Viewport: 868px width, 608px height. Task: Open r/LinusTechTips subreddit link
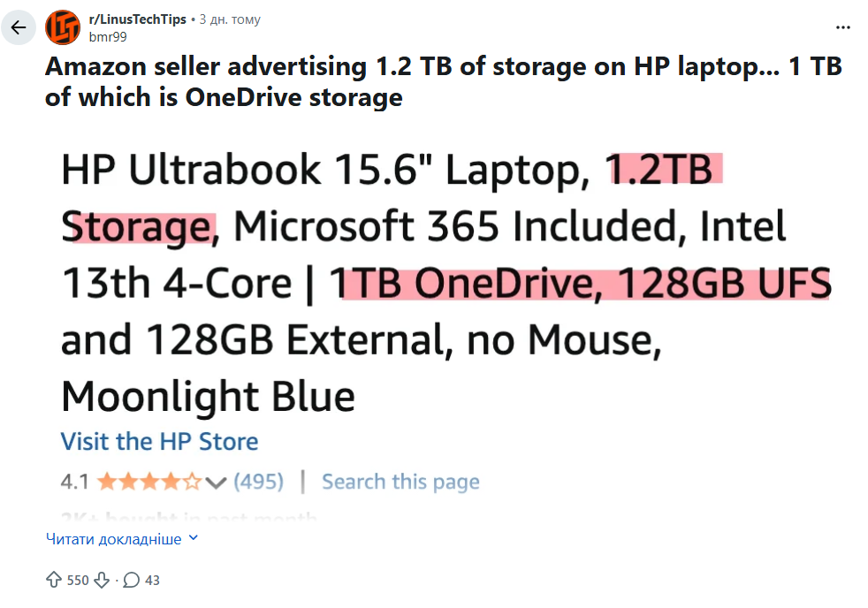(x=138, y=19)
